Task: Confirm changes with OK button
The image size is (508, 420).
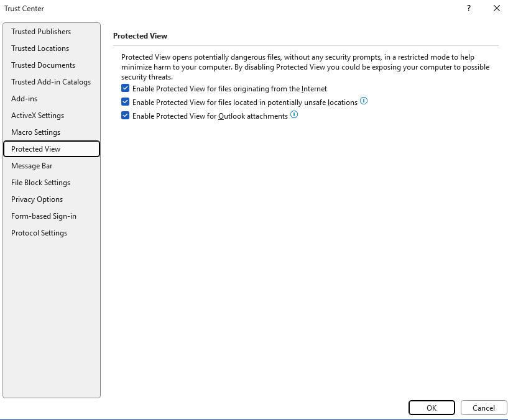Action: [x=432, y=408]
